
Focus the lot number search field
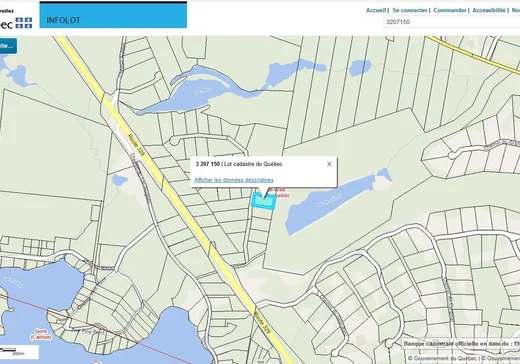coord(452,22)
